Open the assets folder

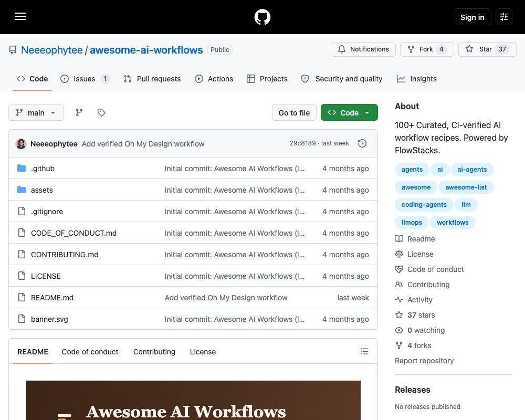(x=42, y=190)
